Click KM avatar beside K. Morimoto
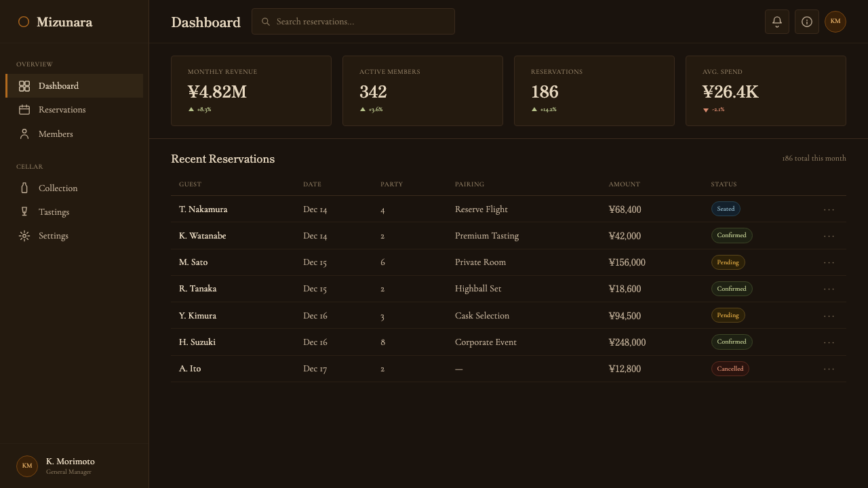868x488 pixels. tap(27, 466)
